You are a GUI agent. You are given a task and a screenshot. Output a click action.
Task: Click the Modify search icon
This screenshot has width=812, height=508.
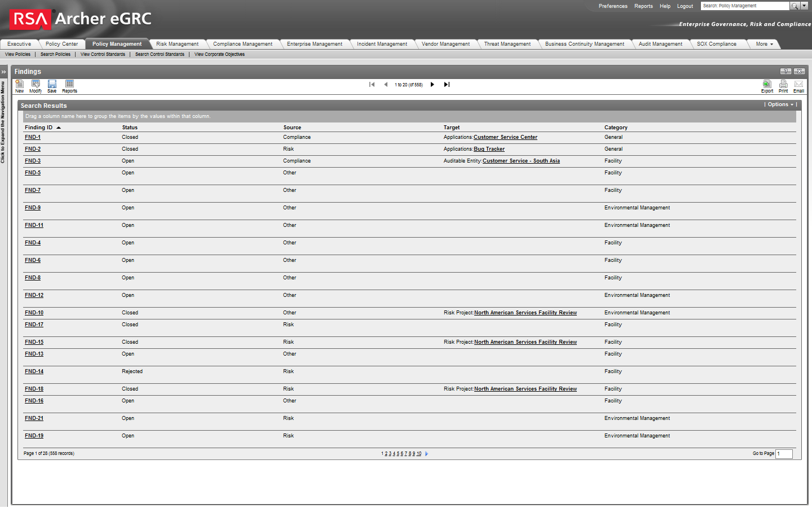(36, 86)
